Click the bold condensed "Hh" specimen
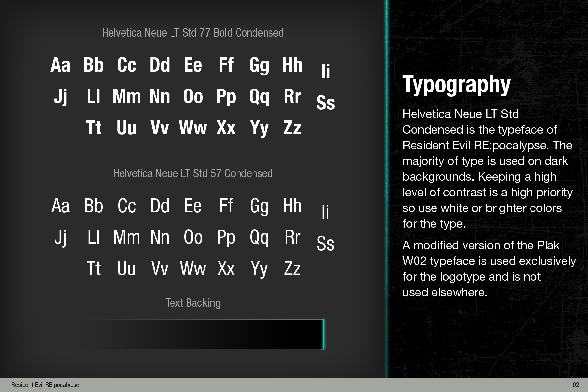Viewport: 588px width, 392px height. point(292,65)
